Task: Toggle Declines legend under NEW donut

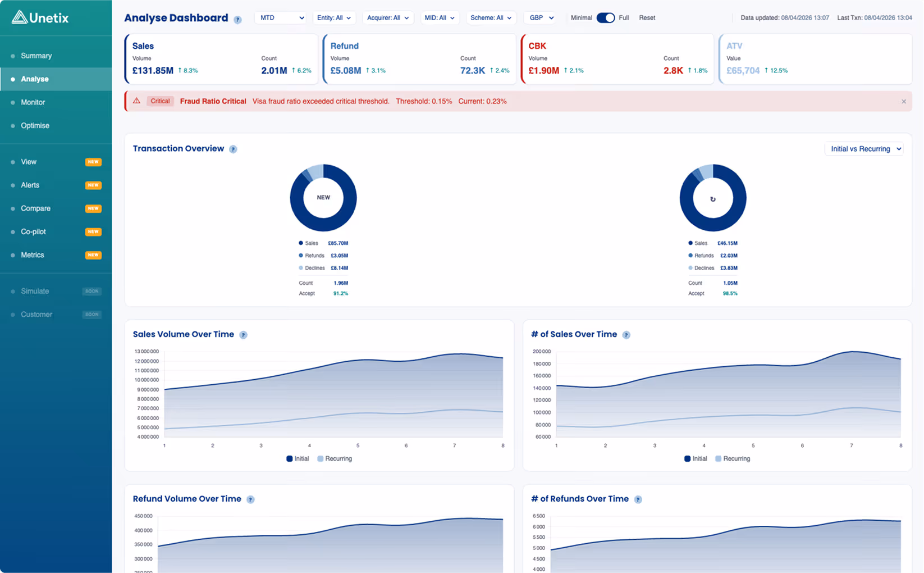Action: (x=312, y=268)
